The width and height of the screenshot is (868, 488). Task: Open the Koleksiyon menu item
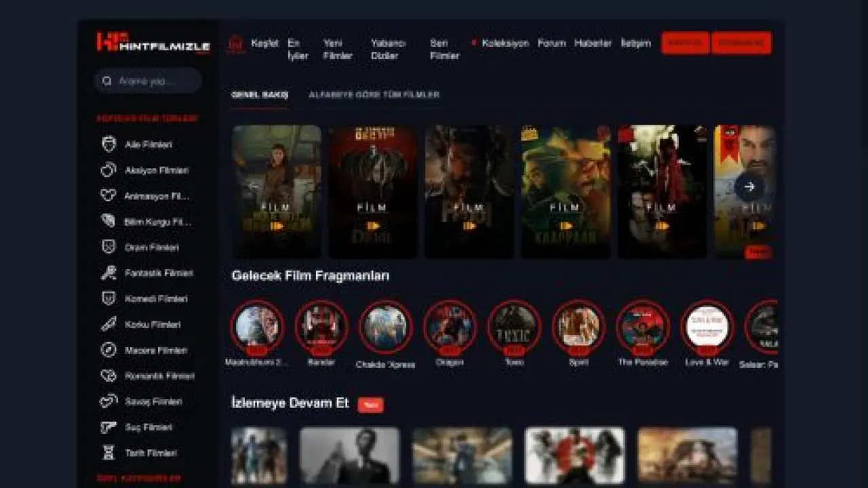[x=505, y=43]
